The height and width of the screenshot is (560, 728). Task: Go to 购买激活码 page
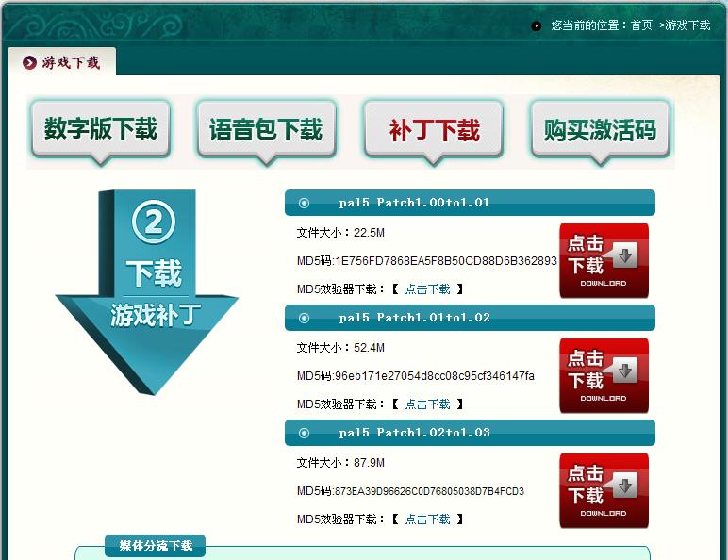600,129
